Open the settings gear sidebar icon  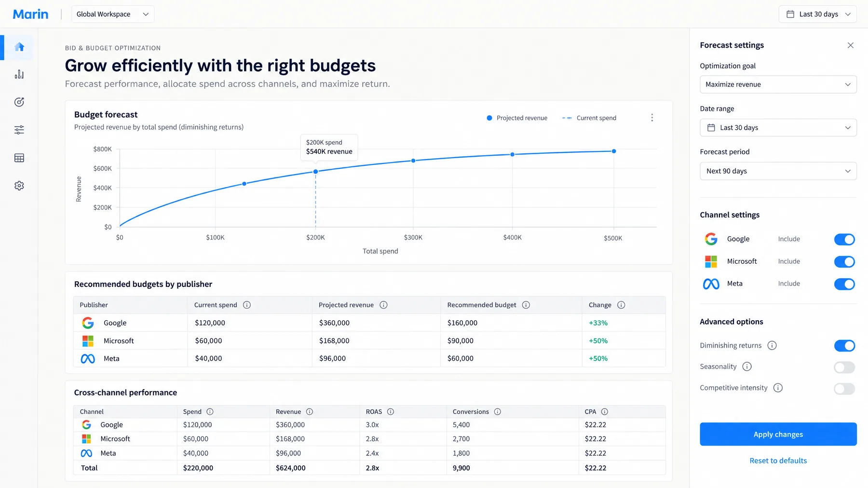[19, 186]
